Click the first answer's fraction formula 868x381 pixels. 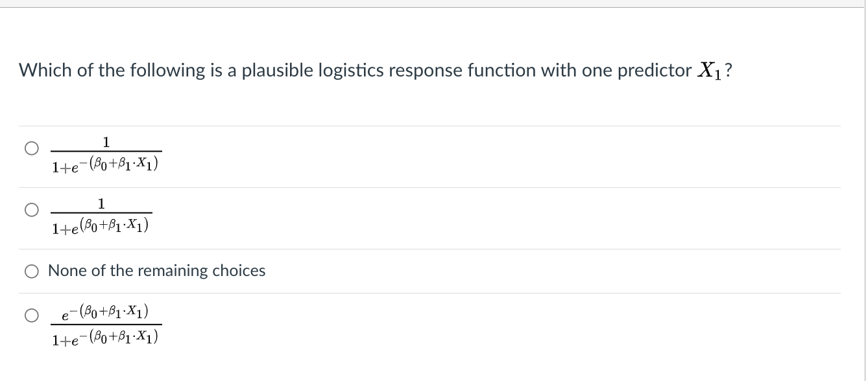105,154
